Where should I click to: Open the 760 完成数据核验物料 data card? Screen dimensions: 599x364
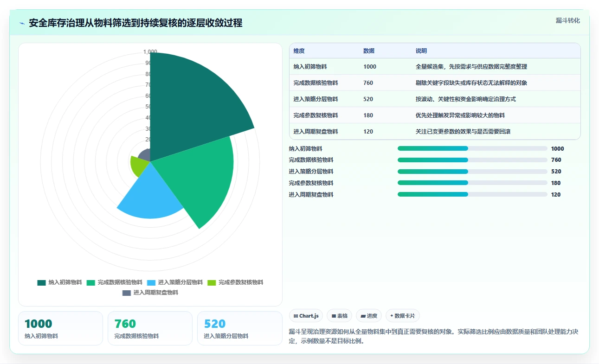point(150,328)
